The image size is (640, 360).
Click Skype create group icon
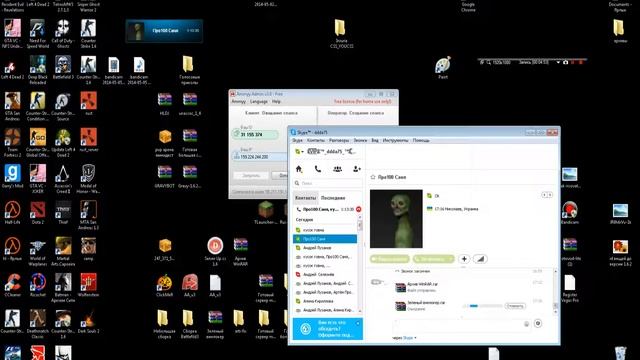[338, 169]
